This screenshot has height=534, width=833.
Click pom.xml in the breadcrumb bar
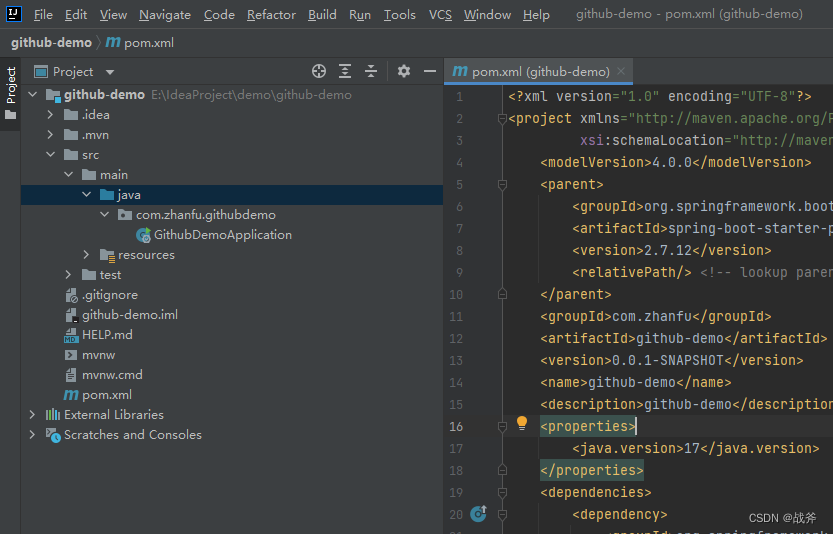(149, 43)
